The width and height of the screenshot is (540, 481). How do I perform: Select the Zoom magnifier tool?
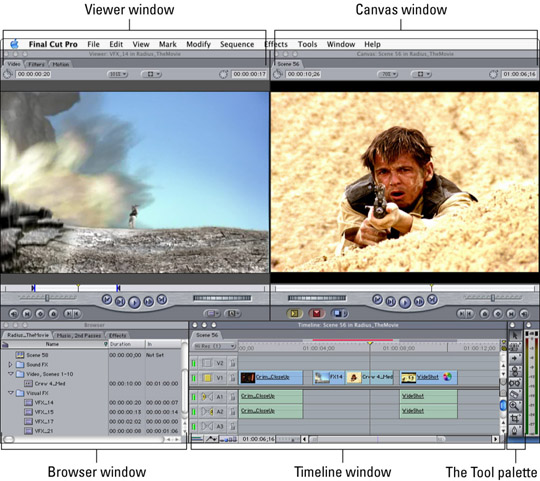tap(515, 406)
